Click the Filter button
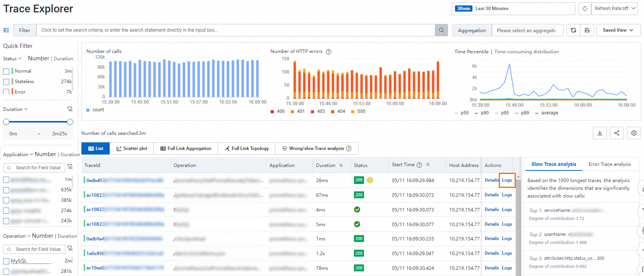 click(24, 30)
